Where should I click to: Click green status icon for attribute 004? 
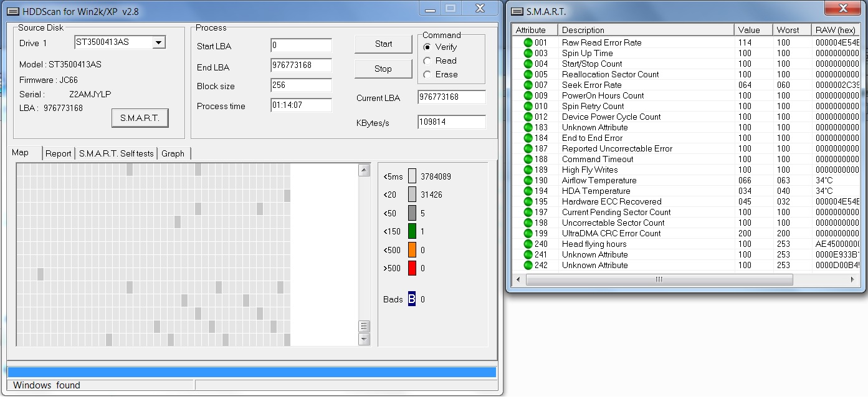[528, 64]
